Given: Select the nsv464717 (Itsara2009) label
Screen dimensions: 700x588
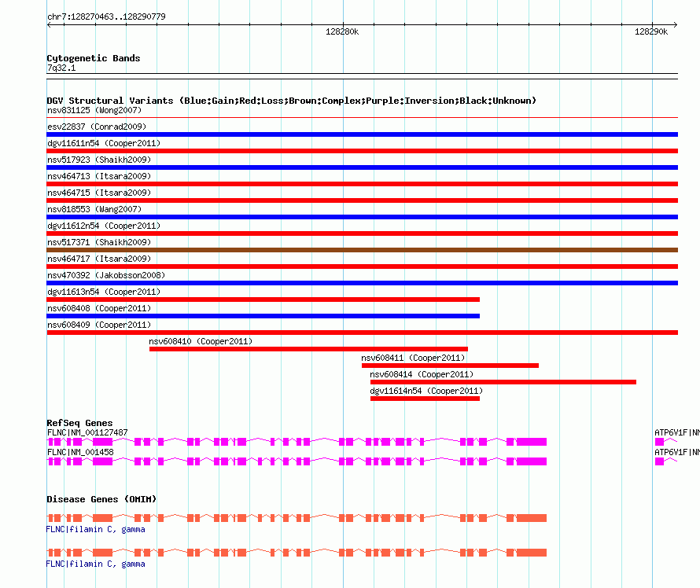Looking at the screenshot, I should coord(99,259).
